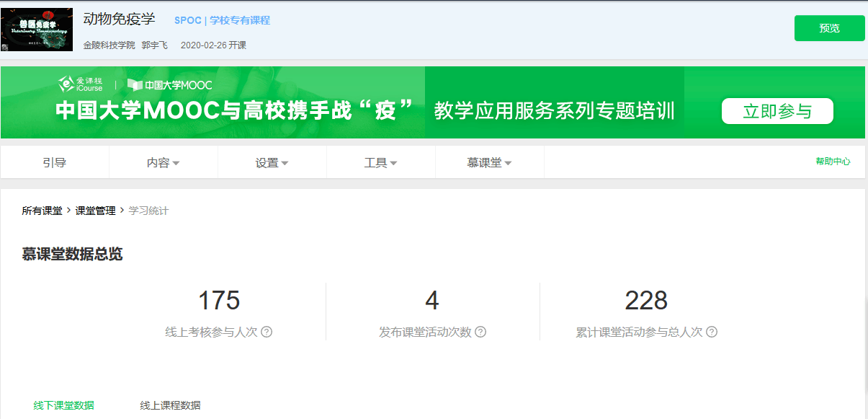Click the 教学应用服务系列专题培训 banner text

pos(555,112)
